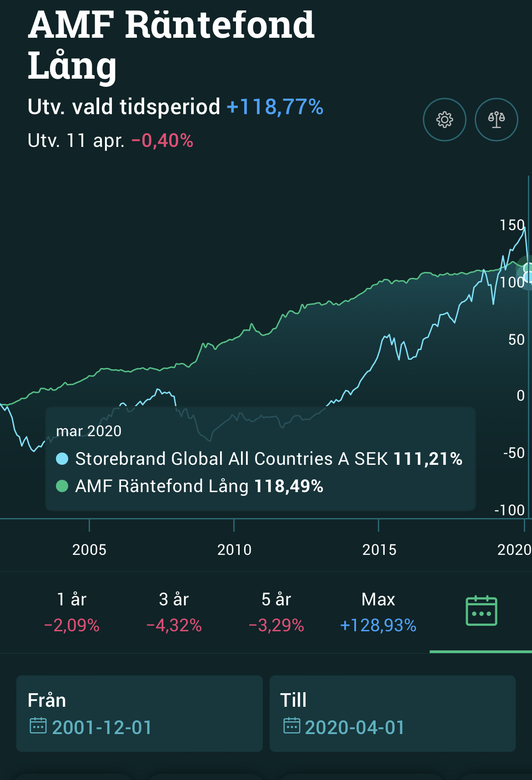Screen dimensions: 532x780
Task: Tap the 2005 label on time axis
Action: pyautogui.click(x=89, y=549)
